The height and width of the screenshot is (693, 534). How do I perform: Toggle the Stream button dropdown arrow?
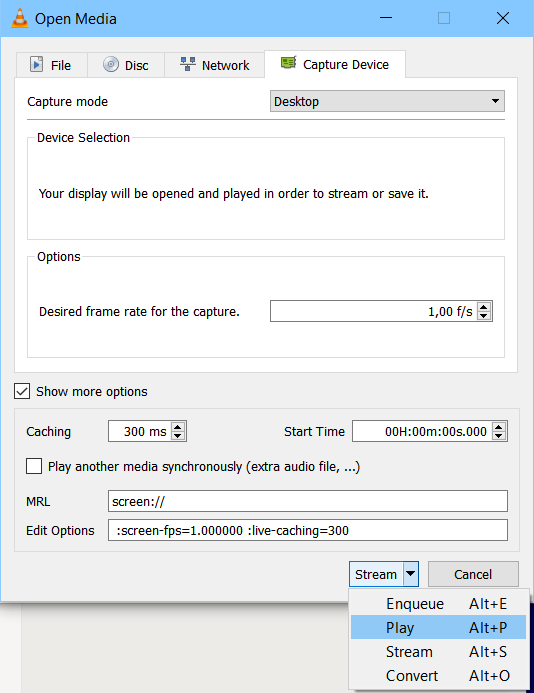(x=411, y=574)
